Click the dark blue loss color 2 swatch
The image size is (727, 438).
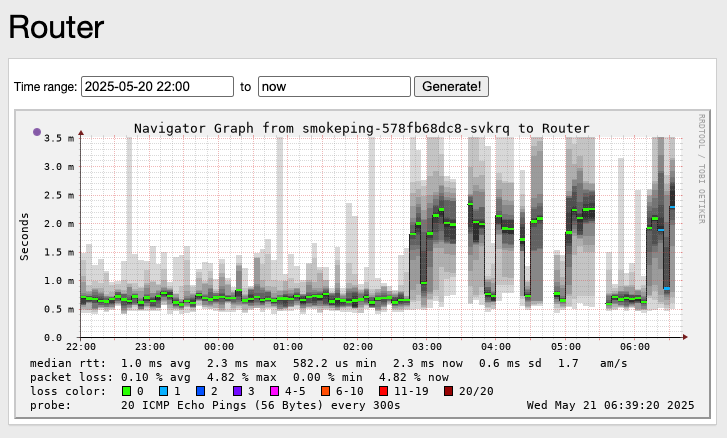point(200,391)
